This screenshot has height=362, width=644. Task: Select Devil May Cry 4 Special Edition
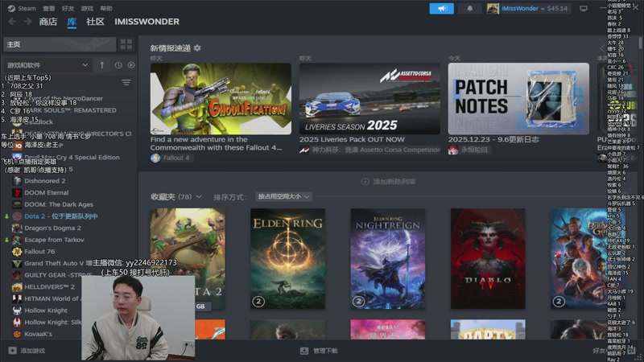(72, 157)
